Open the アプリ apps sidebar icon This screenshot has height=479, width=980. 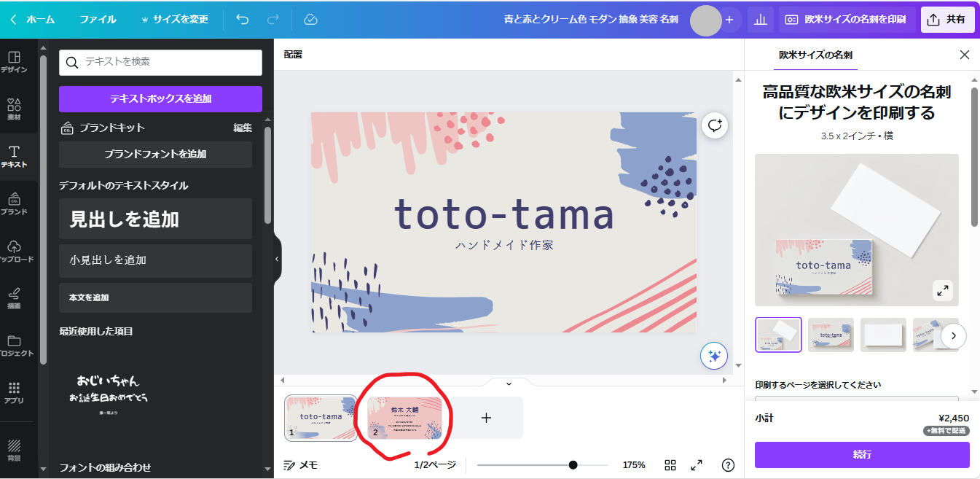point(14,392)
